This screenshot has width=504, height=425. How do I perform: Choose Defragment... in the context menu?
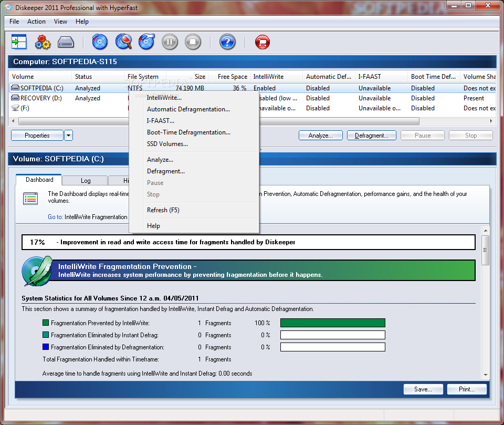click(x=194, y=171)
